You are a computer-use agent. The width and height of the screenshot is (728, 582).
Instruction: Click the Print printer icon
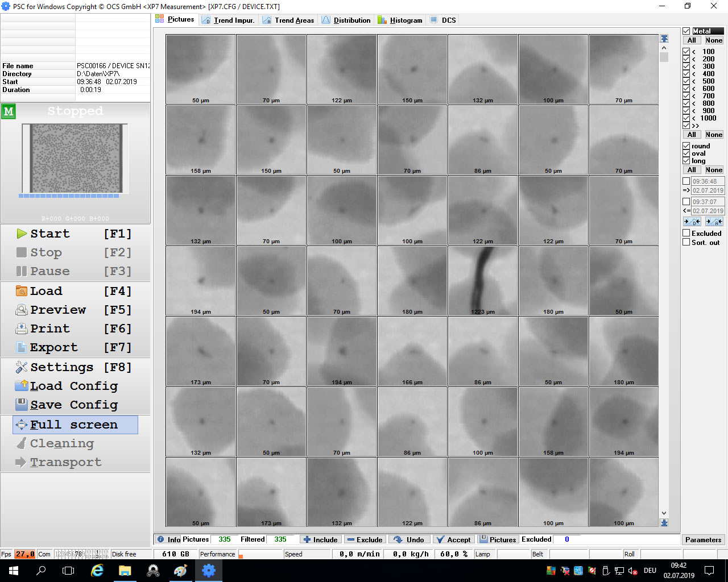point(22,329)
